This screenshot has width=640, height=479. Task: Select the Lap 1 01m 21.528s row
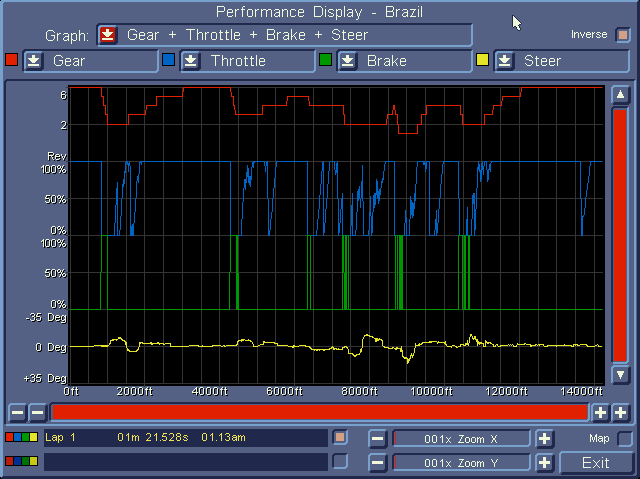point(186,438)
